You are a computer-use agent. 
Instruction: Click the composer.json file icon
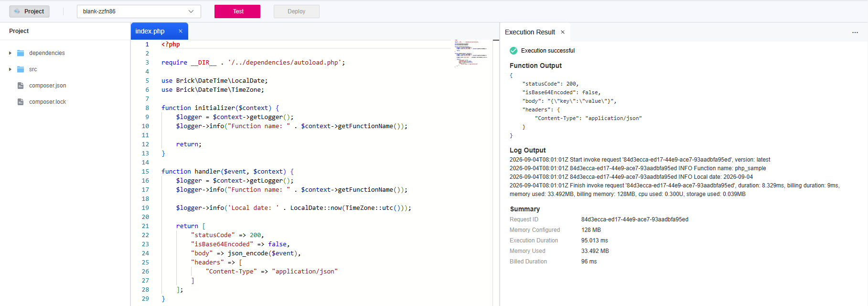21,86
